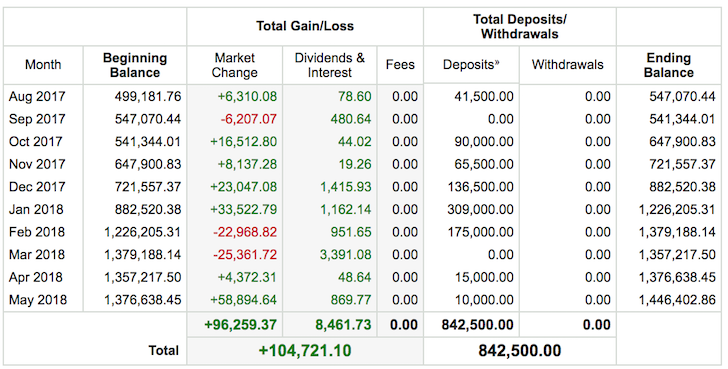The image size is (728, 369).
Task: Click the Beginning Balance column header
Action: coord(135,65)
